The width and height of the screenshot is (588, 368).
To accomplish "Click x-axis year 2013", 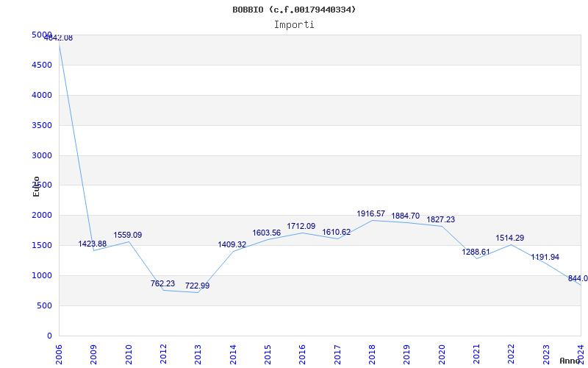I will pos(198,355).
